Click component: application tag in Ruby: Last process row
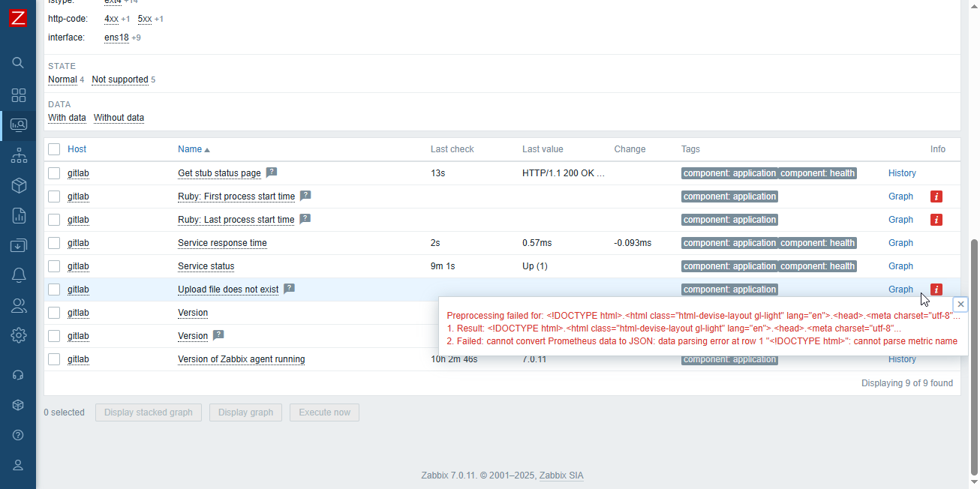Viewport: 980px width, 489px height. (x=729, y=220)
